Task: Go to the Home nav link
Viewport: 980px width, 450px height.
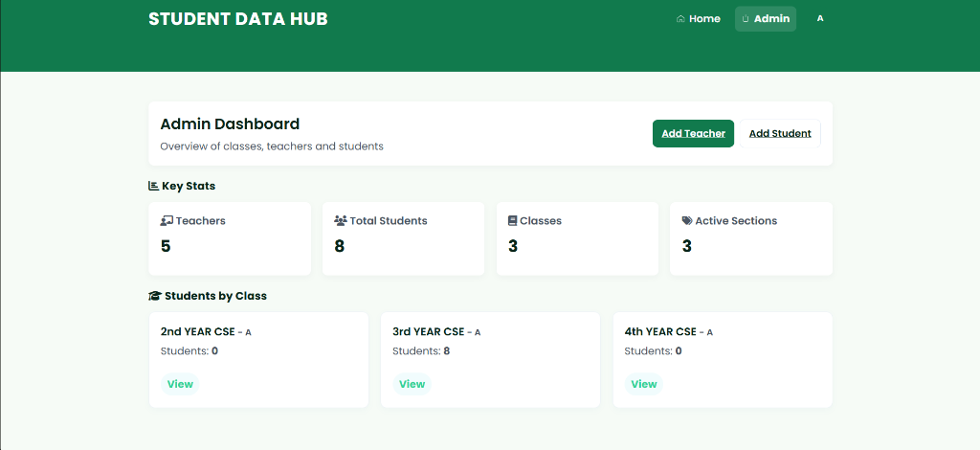Action: coord(698,19)
